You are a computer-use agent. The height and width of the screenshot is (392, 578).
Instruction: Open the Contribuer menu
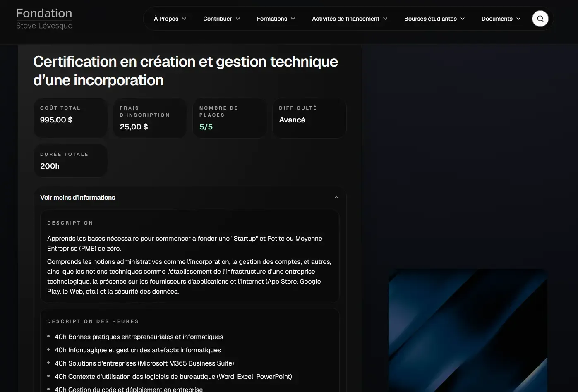pos(222,19)
